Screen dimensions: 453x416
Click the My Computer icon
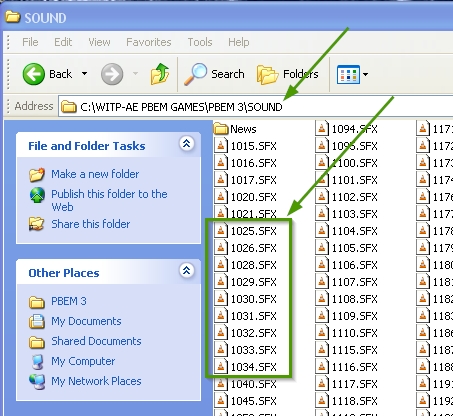point(37,362)
